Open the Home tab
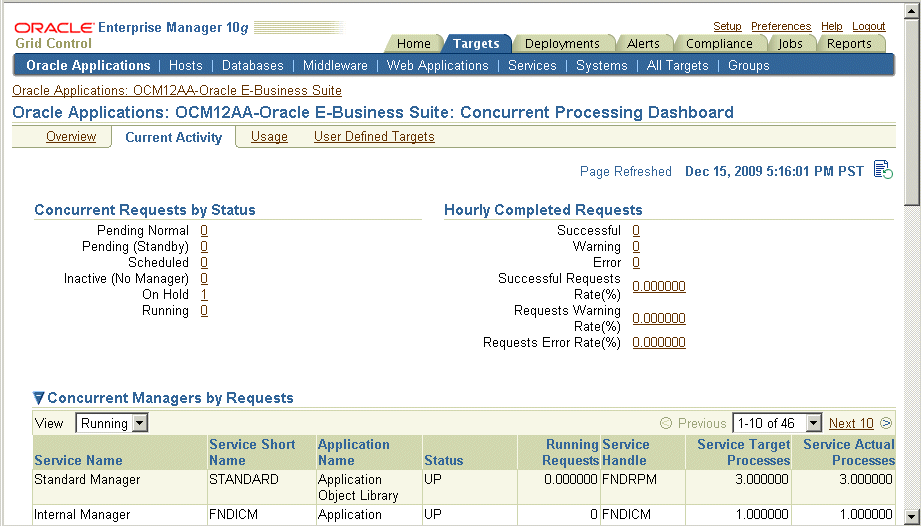Image resolution: width=921 pixels, height=526 pixels. (x=414, y=43)
